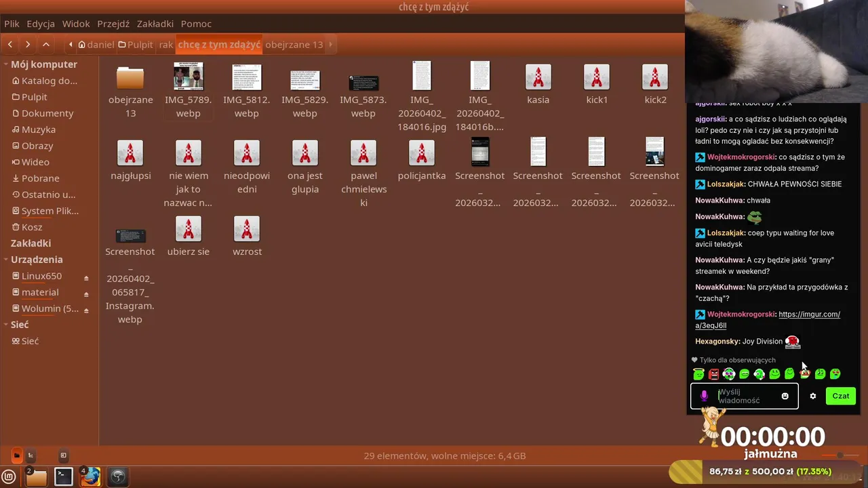This screenshot has width=868, height=488.
Task: Go to parent folder with up arrow
Action: (46, 45)
